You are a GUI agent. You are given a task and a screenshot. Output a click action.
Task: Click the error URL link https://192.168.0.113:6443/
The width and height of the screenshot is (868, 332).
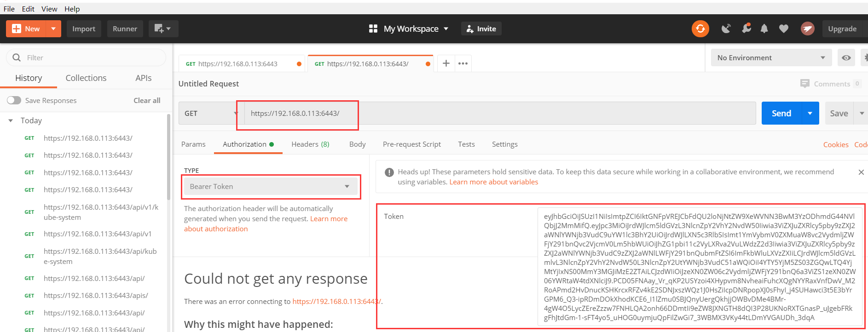pyautogui.click(x=336, y=302)
